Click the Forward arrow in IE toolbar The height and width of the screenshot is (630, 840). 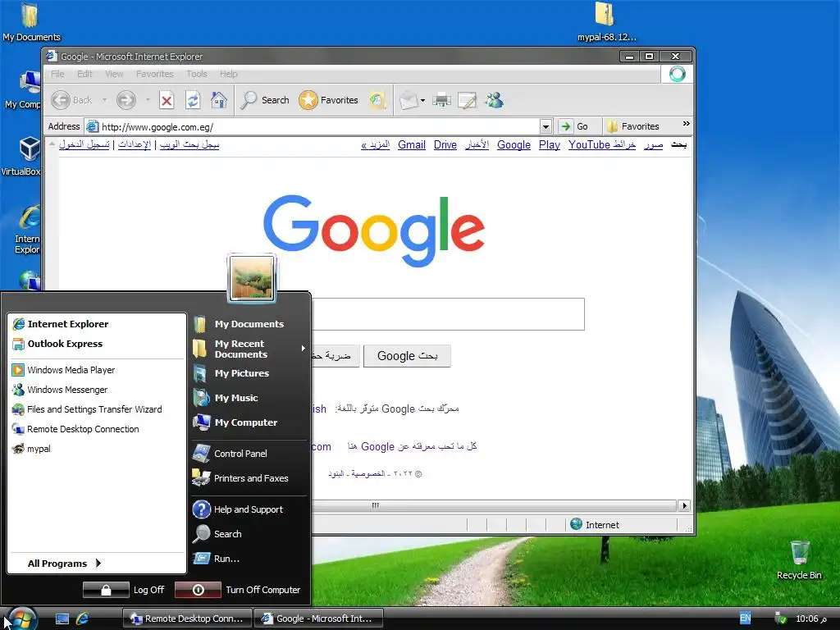[126, 100]
